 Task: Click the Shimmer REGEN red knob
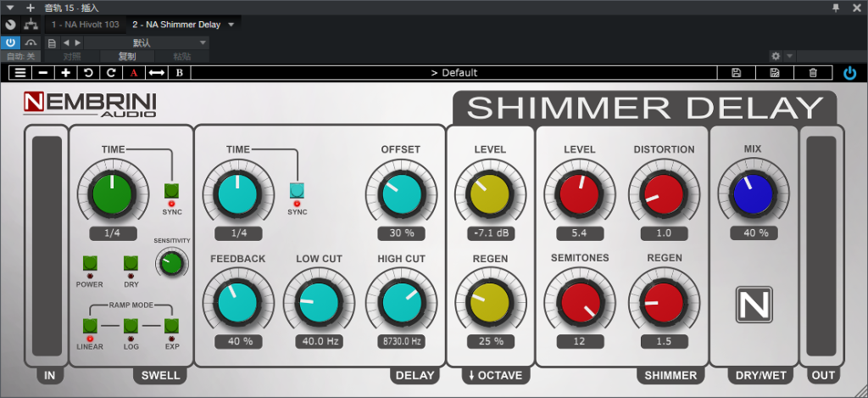665,304
